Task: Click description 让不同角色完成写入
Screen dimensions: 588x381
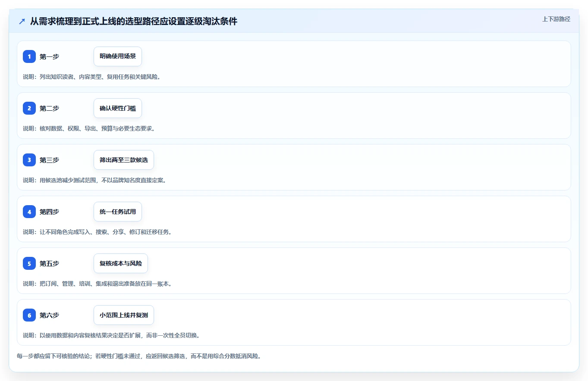Action: pyautogui.click(x=97, y=232)
